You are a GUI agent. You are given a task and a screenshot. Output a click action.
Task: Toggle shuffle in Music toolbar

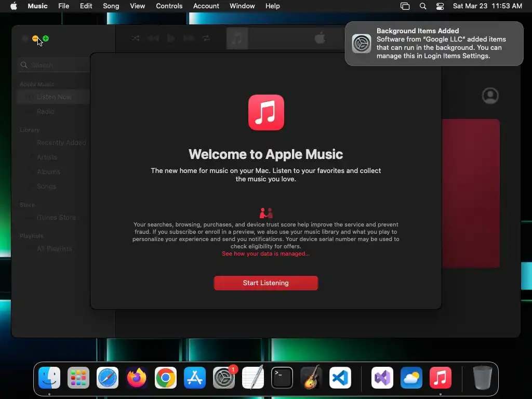(x=136, y=38)
